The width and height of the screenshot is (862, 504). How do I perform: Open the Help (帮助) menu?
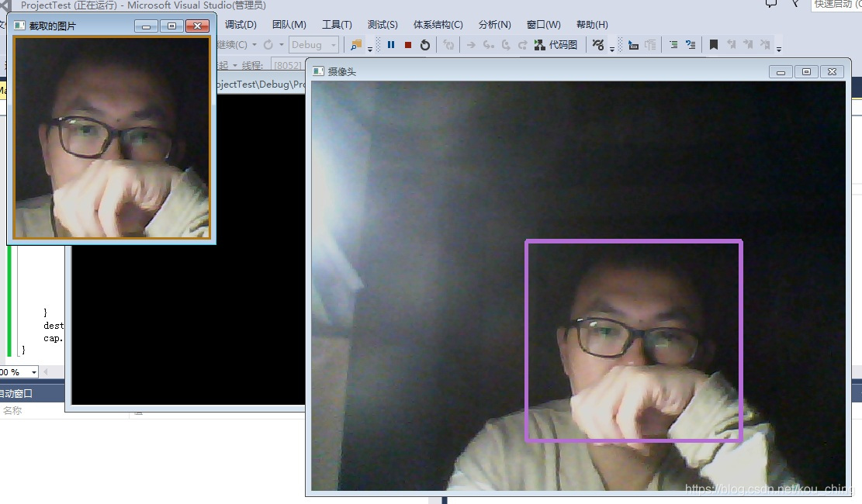[x=592, y=25]
